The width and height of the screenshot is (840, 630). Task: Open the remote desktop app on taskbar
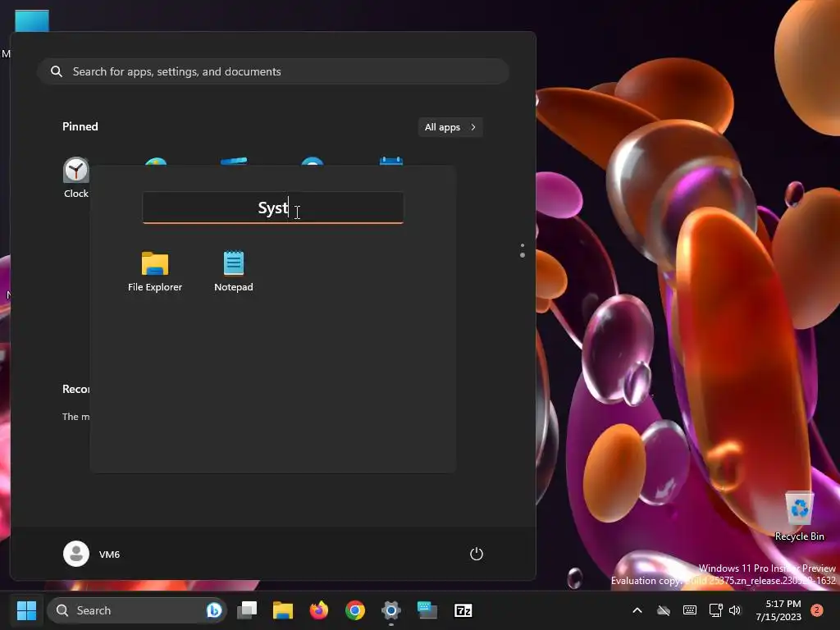(x=427, y=610)
